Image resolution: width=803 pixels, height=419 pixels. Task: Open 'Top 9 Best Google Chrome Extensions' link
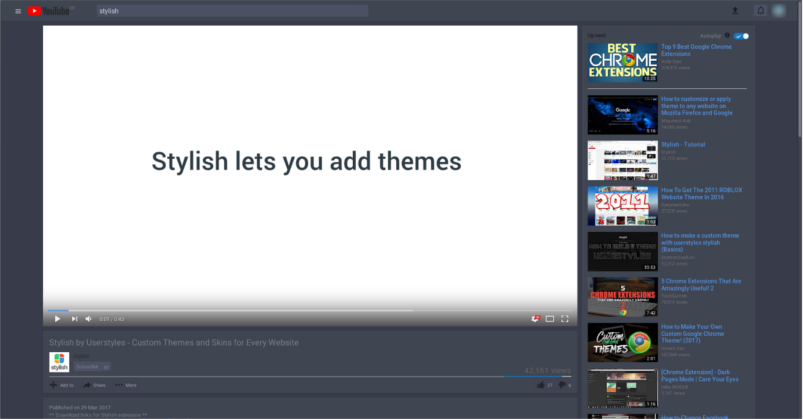click(696, 50)
